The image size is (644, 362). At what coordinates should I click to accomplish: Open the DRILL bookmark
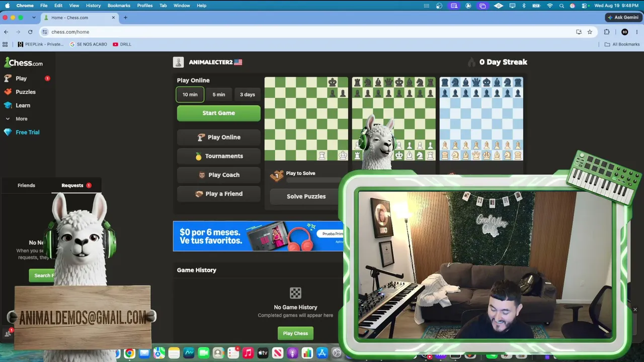[122, 44]
